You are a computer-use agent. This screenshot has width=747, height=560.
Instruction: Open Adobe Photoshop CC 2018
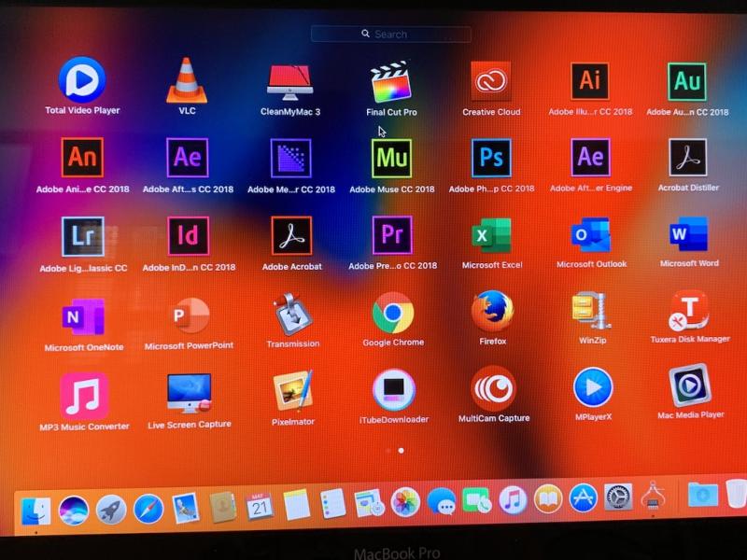(x=491, y=158)
